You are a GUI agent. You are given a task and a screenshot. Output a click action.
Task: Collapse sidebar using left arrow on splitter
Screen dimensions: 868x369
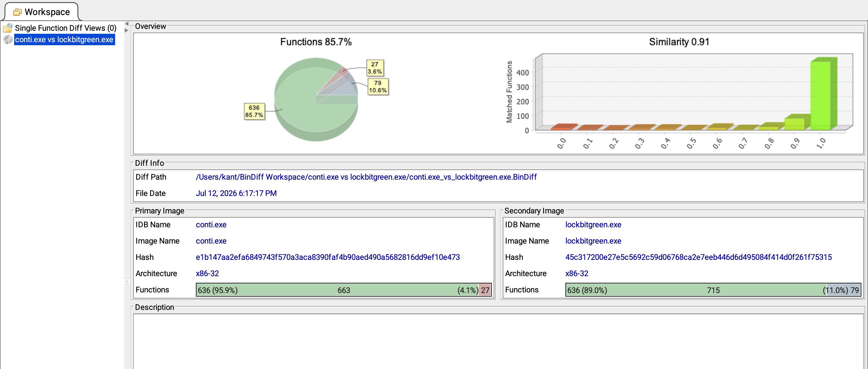[x=127, y=24]
